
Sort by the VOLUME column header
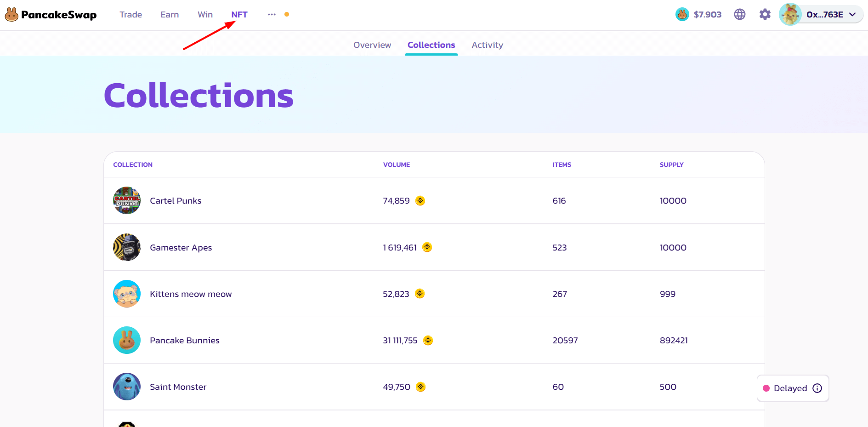point(397,165)
